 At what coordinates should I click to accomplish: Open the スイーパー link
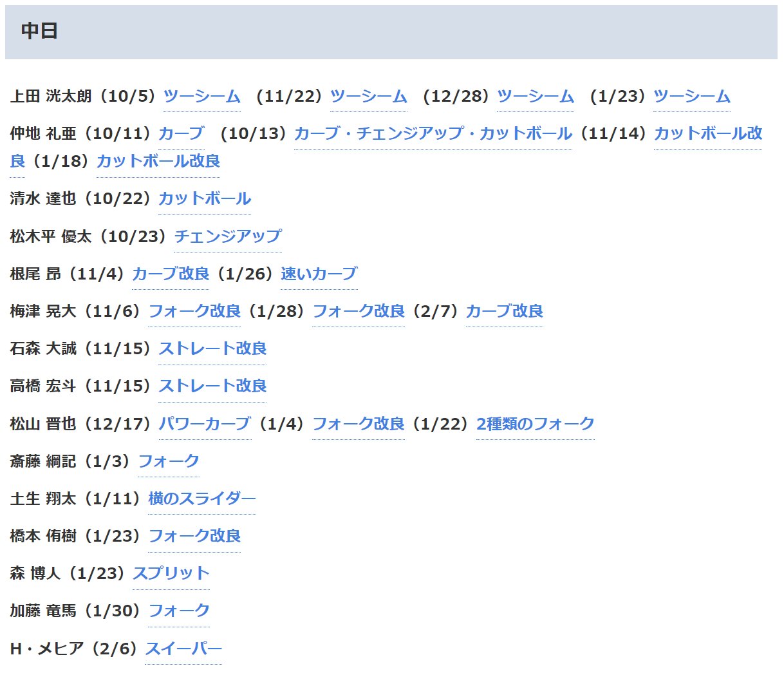(x=183, y=649)
